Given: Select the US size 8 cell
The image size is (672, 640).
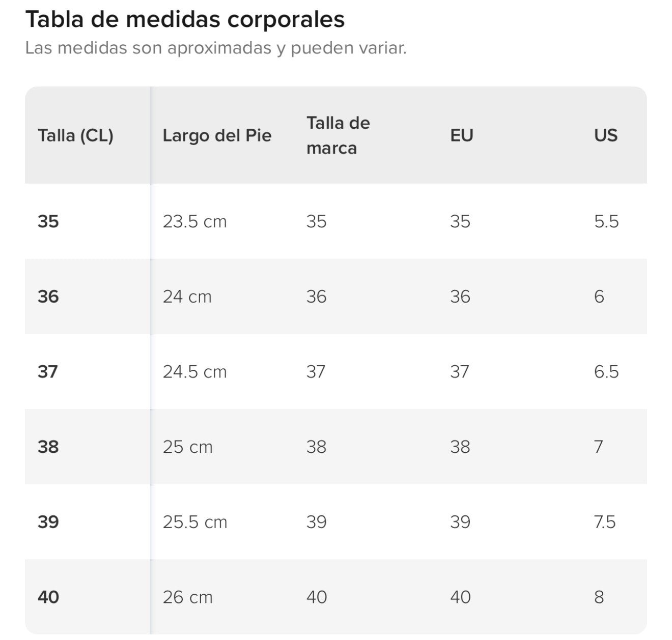Looking at the screenshot, I should click(x=599, y=597).
